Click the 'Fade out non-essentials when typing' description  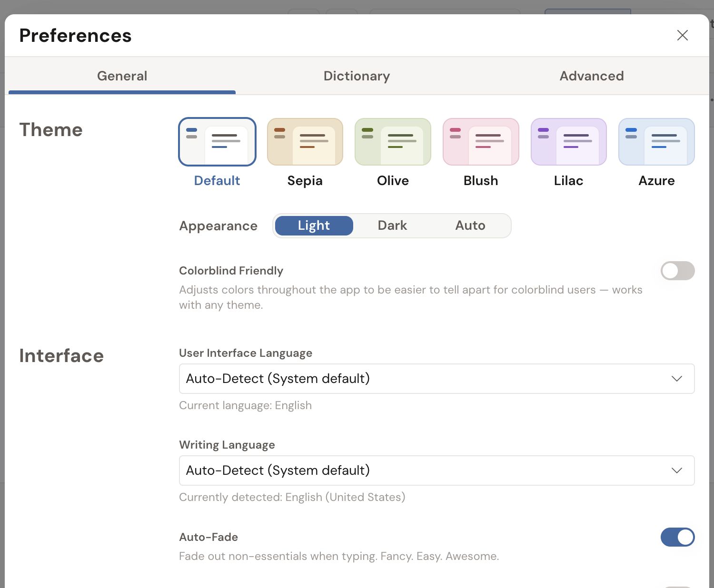tap(339, 556)
